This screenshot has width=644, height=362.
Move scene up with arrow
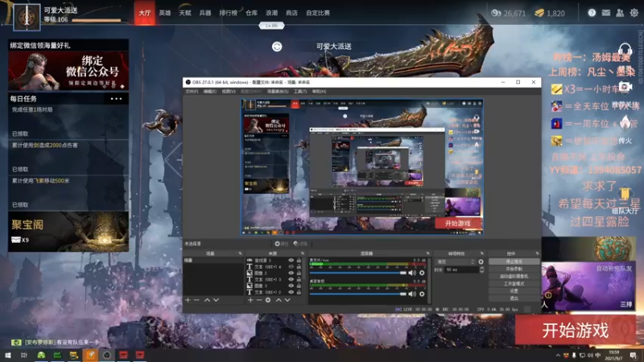point(207,300)
